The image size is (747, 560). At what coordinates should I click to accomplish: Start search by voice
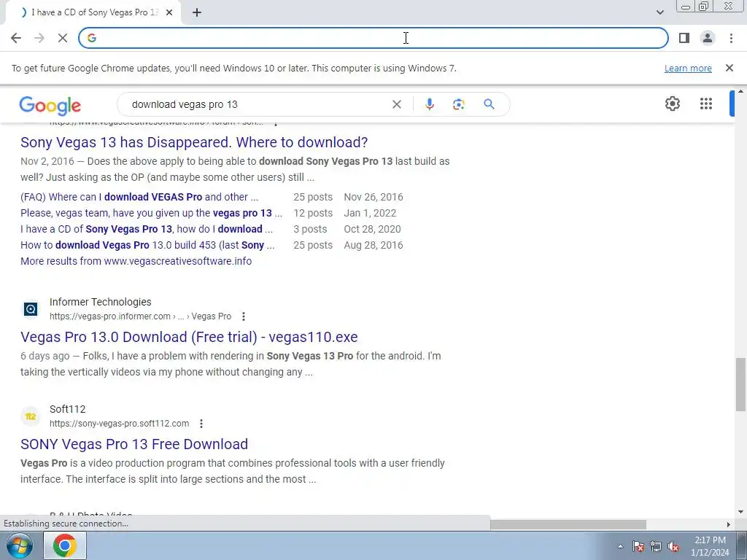pyautogui.click(x=429, y=104)
